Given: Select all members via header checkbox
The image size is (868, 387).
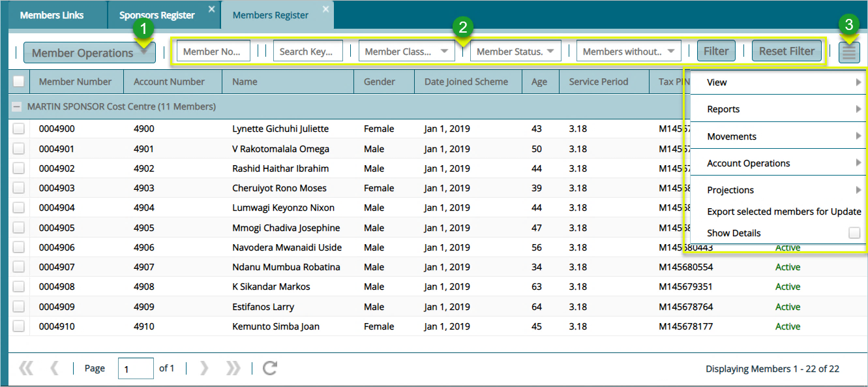Looking at the screenshot, I should coord(19,81).
